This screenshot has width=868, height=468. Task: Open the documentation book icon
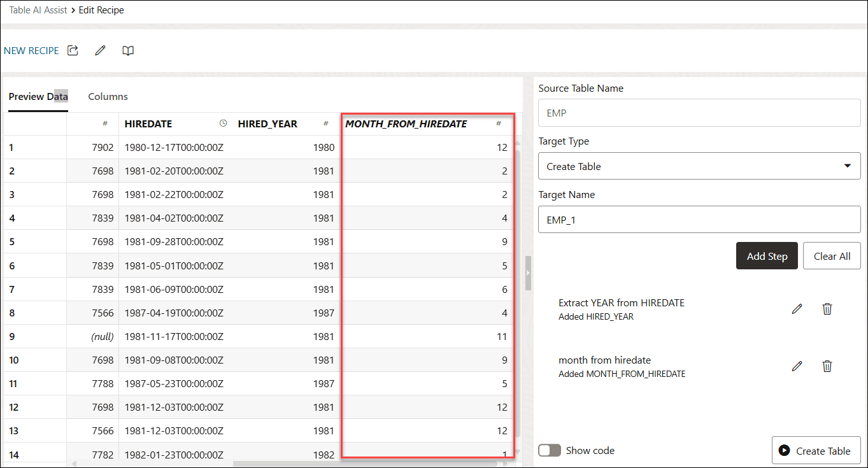(x=127, y=50)
